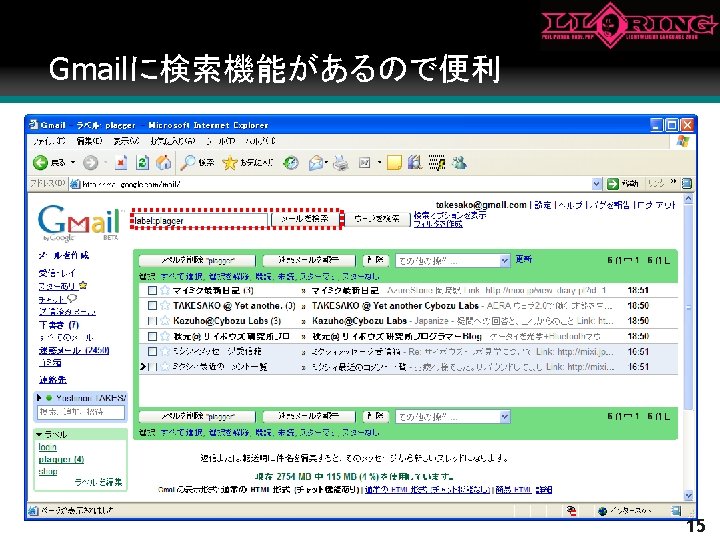Image resolution: width=720 pixels, height=540 pixels.
Task: Click the Search Mail button
Action: point(305,219)
